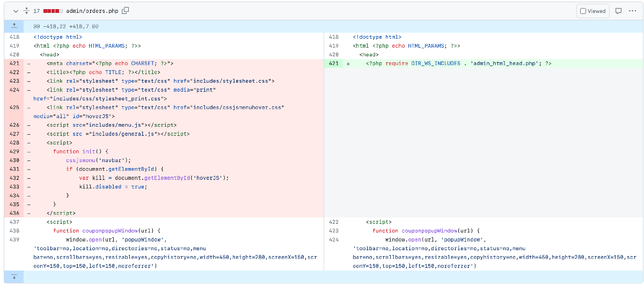Click the deleted if document.getElementById line

[x=115, y=169]
